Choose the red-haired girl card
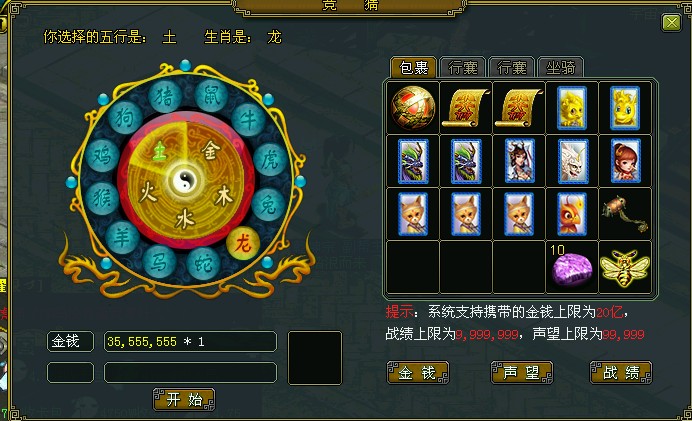This screenshot has height=421, width=692. click(x=625, y=161)
